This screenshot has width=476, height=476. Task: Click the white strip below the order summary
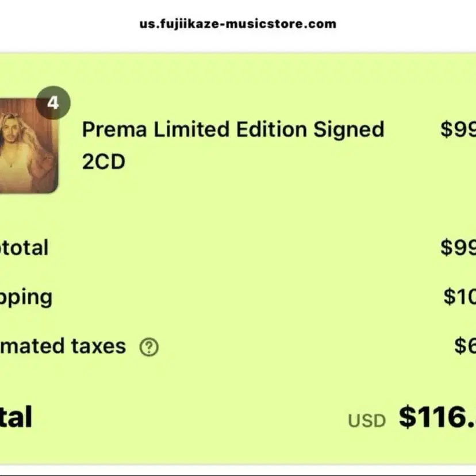[238, 470]
